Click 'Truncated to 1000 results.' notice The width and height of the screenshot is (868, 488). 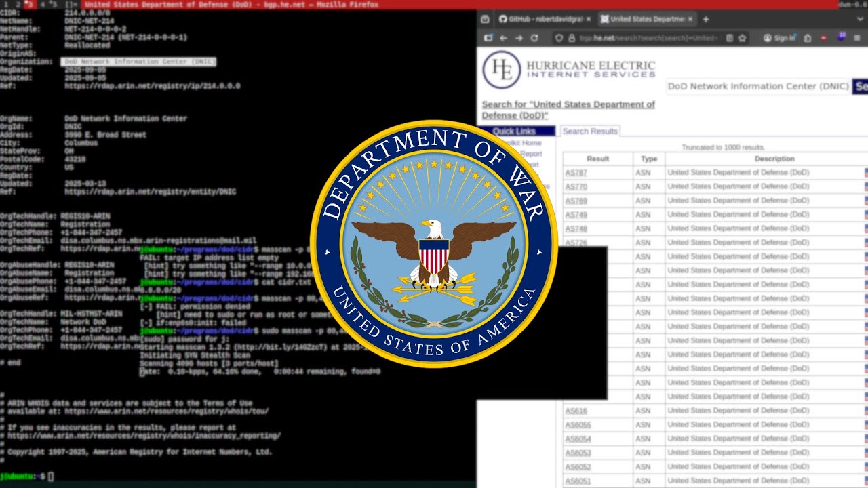pos(723,147)
